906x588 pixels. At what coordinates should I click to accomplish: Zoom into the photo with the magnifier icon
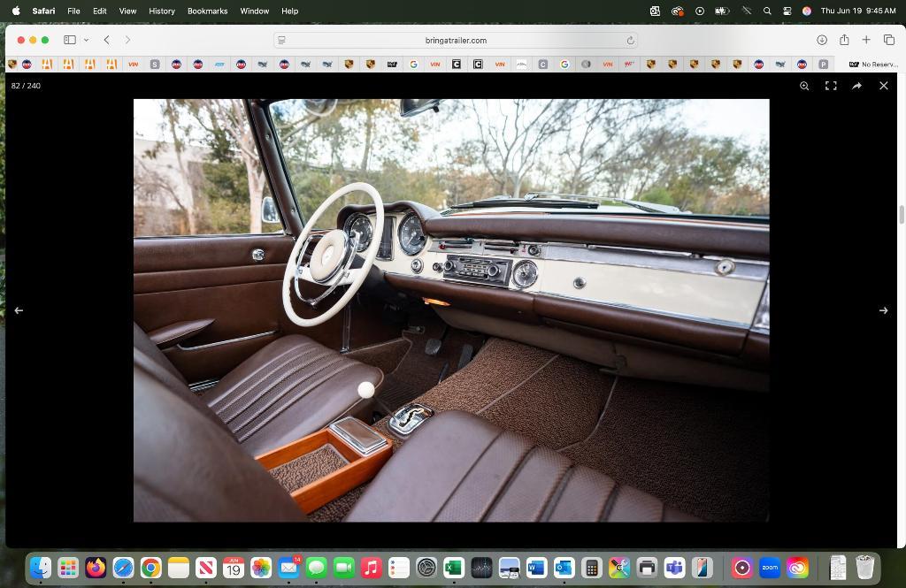coord(804,86)
